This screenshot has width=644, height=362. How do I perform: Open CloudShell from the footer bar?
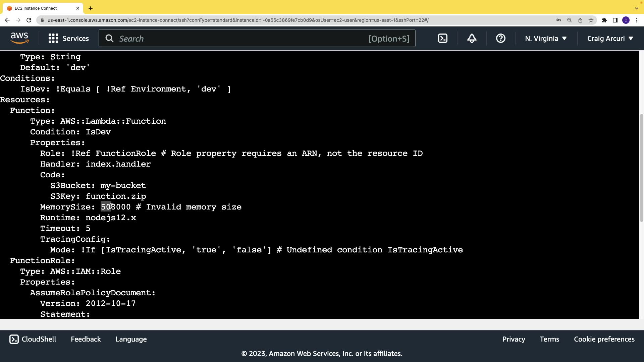[33, 339]
